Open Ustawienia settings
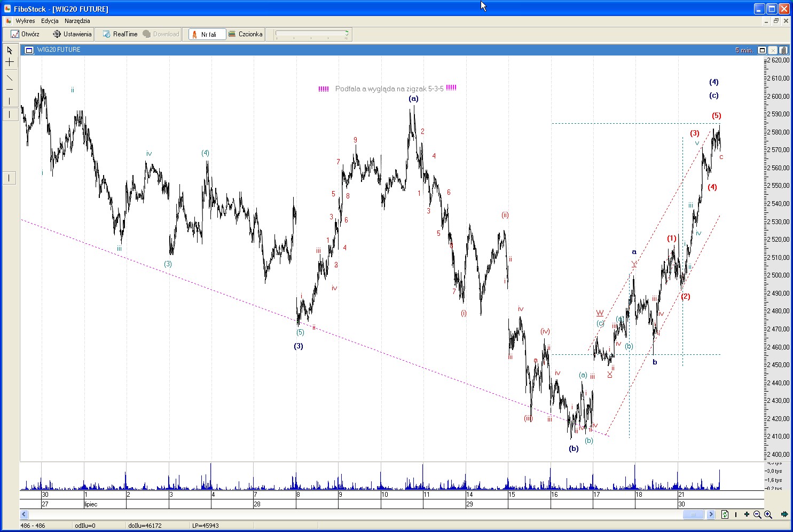The image size is (793, 532). click(x=72, y=34)
